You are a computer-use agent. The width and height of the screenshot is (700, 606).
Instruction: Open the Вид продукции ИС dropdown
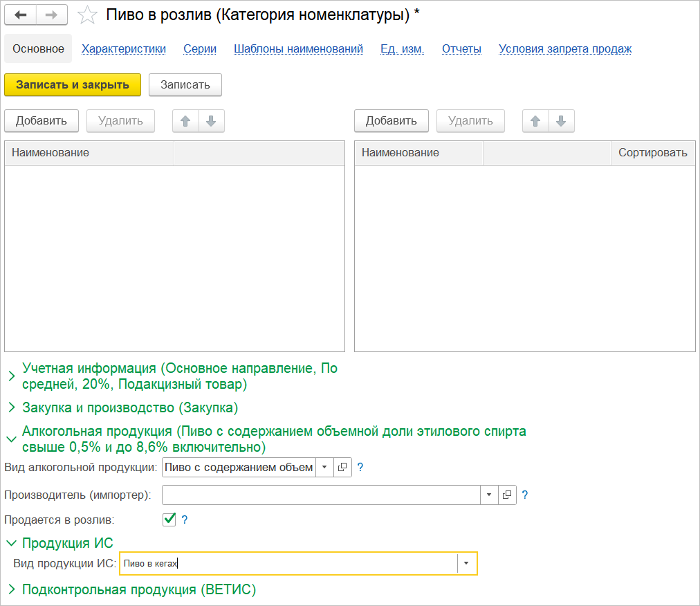466,564
